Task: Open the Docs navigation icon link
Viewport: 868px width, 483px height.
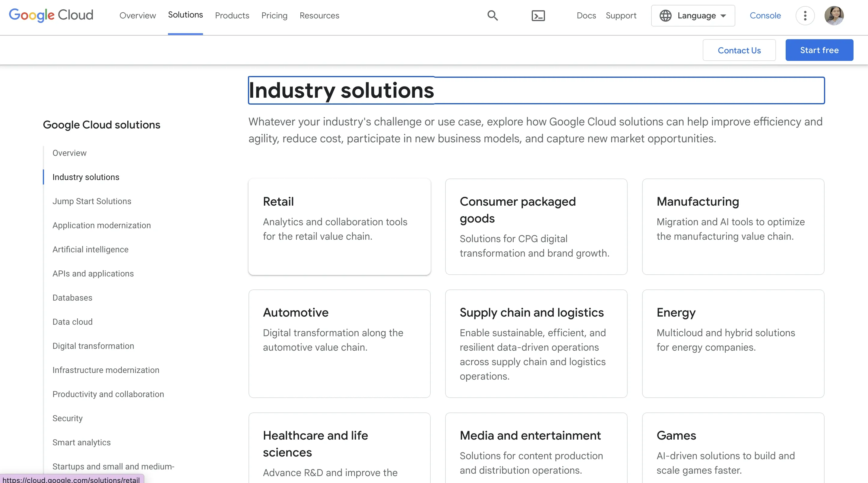Action: click(x=586, y=15)
